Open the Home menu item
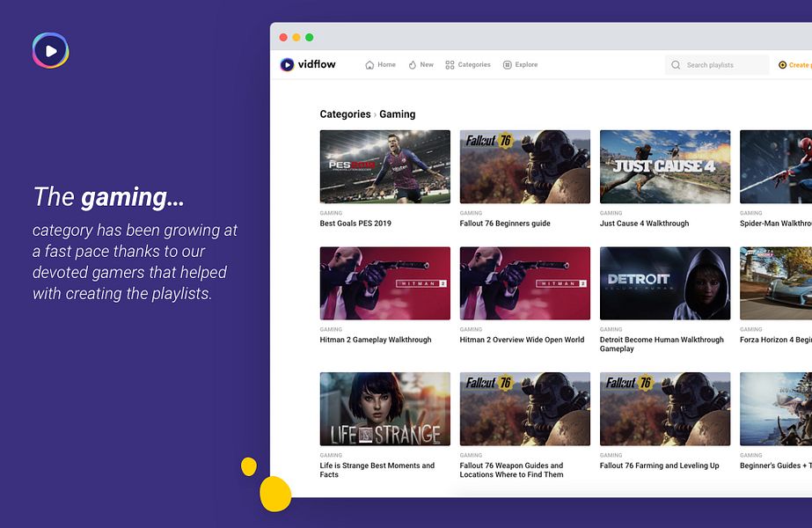 click(381, 65)
